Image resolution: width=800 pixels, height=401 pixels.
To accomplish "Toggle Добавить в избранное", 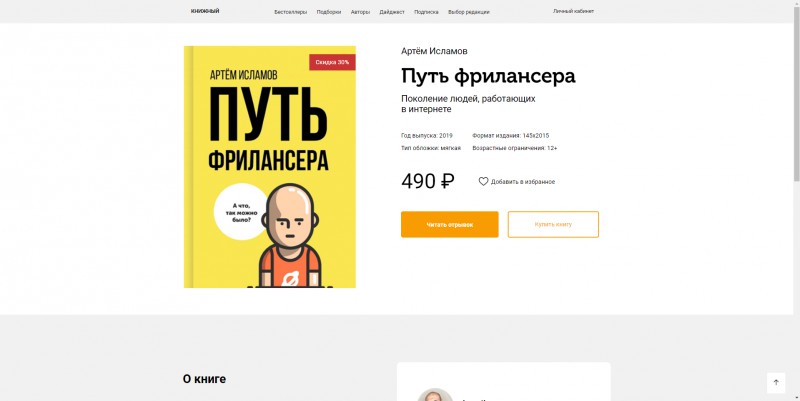I will coord(517,182).
